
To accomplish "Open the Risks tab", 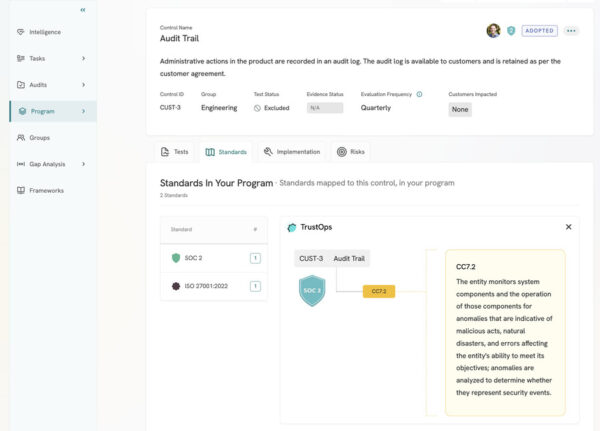I will click(x=350, y=152).
